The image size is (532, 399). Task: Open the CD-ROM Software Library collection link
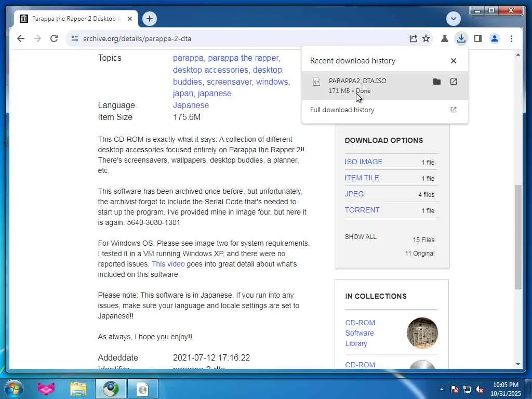pyautogui.click(x=360, y=333)
